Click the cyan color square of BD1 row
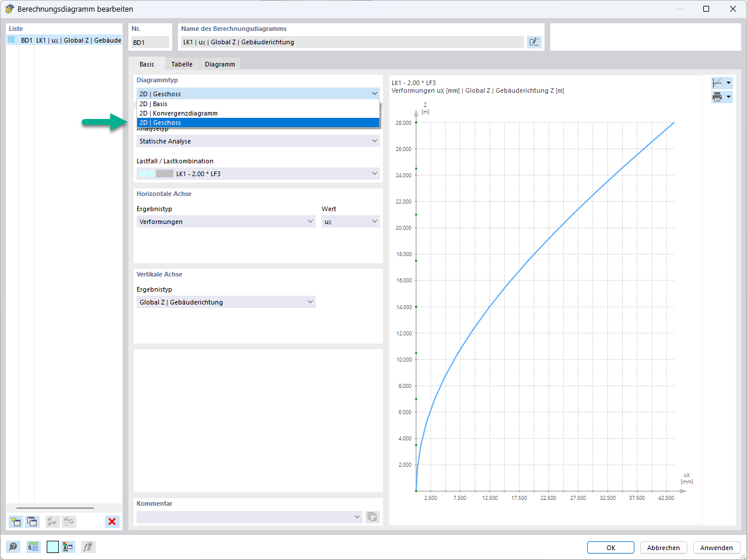Screen dimensions: 747x560 tap(11, 40)
